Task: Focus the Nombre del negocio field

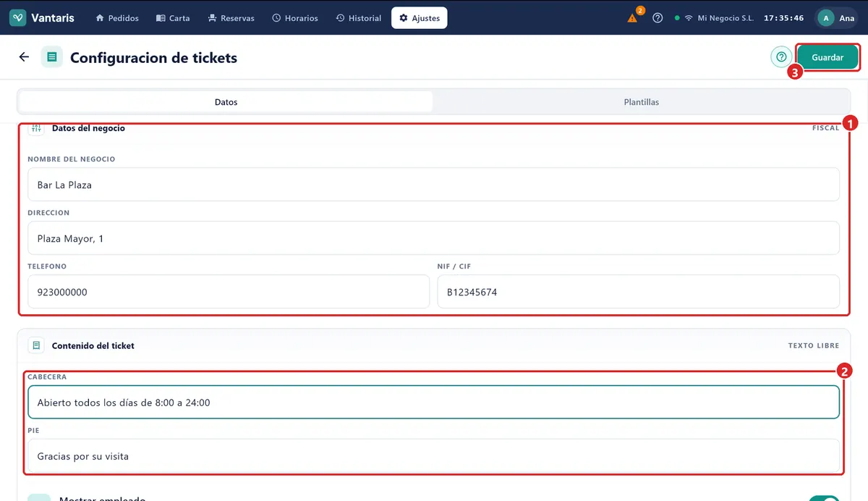Action: point(433,185)
